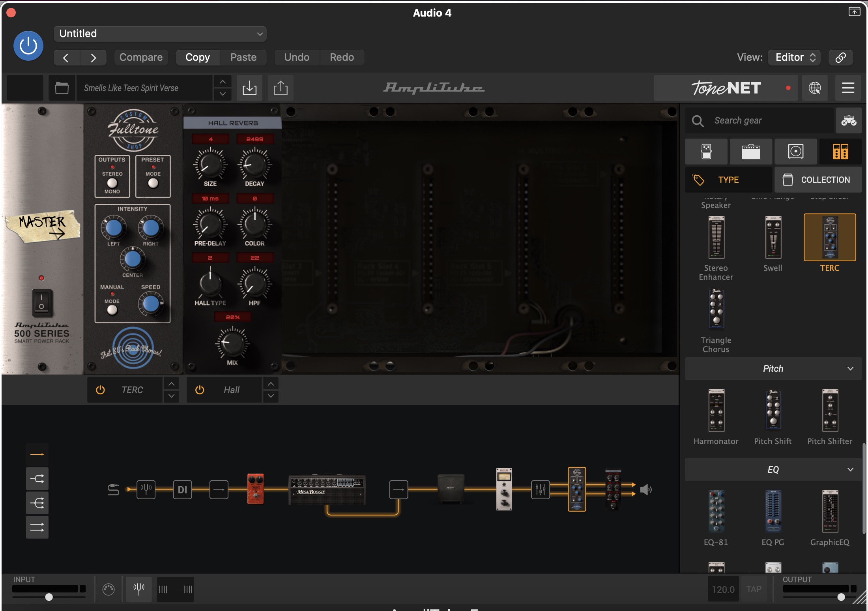Click the mixer block in signal chain
The width and height of the screenshot is (868, 611).
point(540,490)
